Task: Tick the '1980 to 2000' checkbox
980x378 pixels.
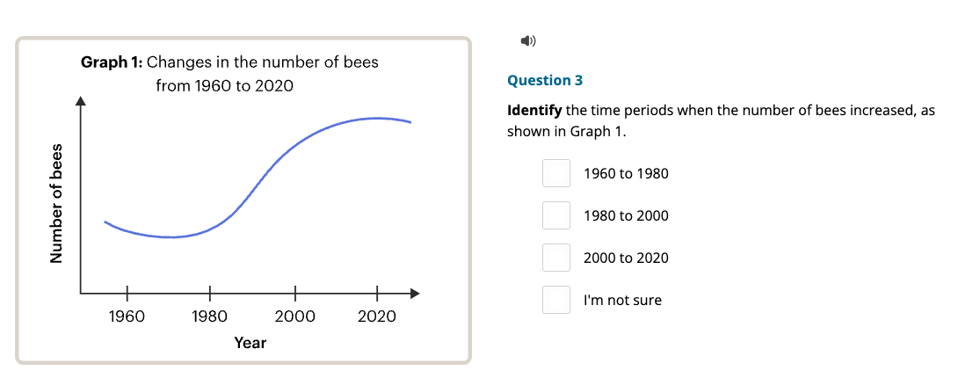Action: [556, 215]
